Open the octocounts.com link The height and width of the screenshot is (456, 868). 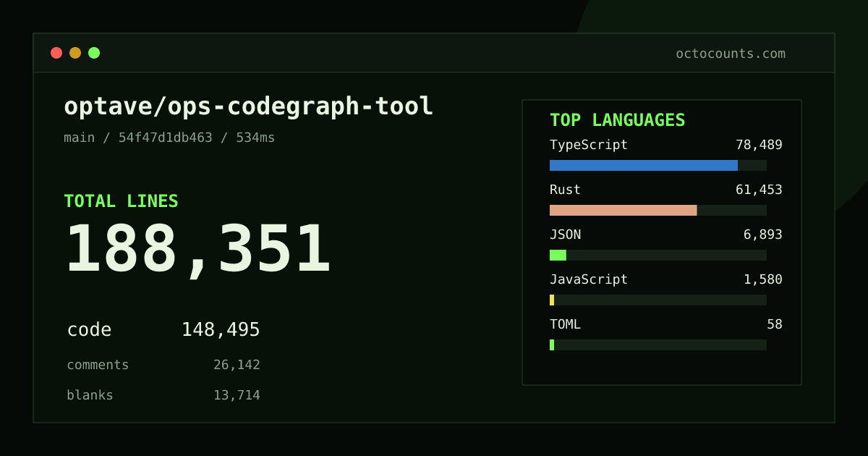pyautogui.click(x=731, y=54)
